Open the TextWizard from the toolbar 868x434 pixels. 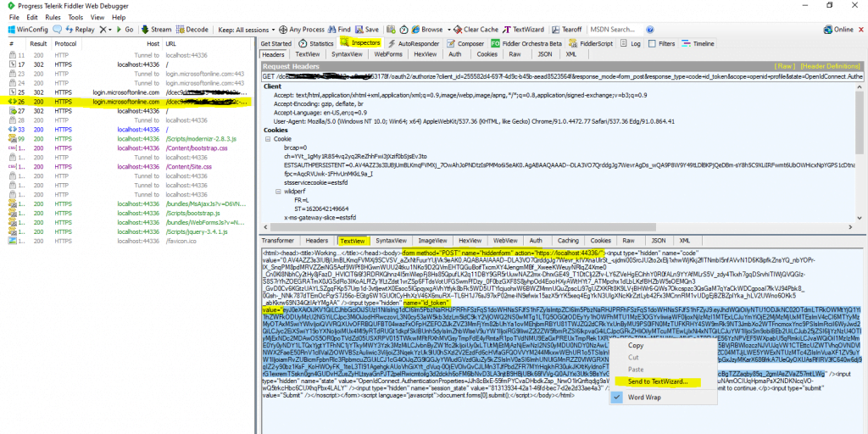tap(524, 30)
